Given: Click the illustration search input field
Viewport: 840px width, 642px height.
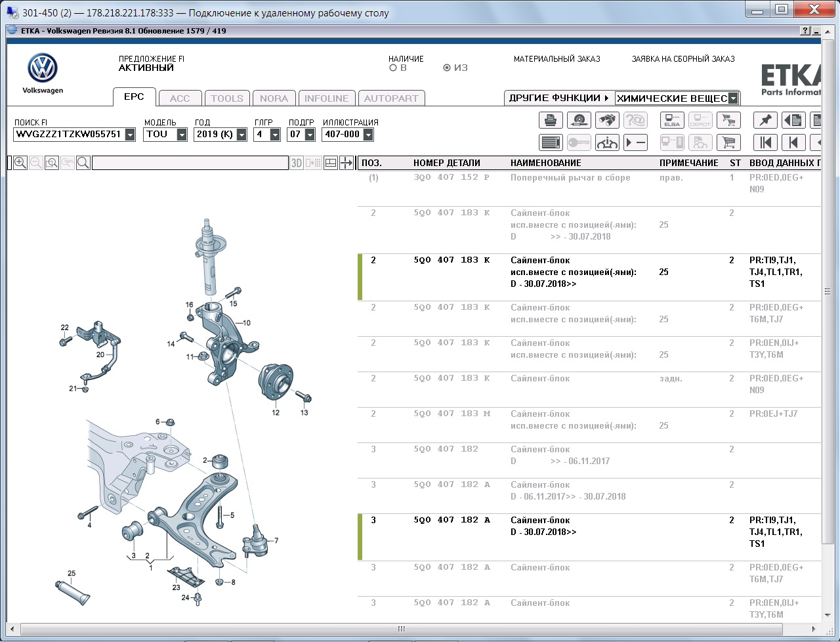Looking at the screenshot, I should coord(190,163).
